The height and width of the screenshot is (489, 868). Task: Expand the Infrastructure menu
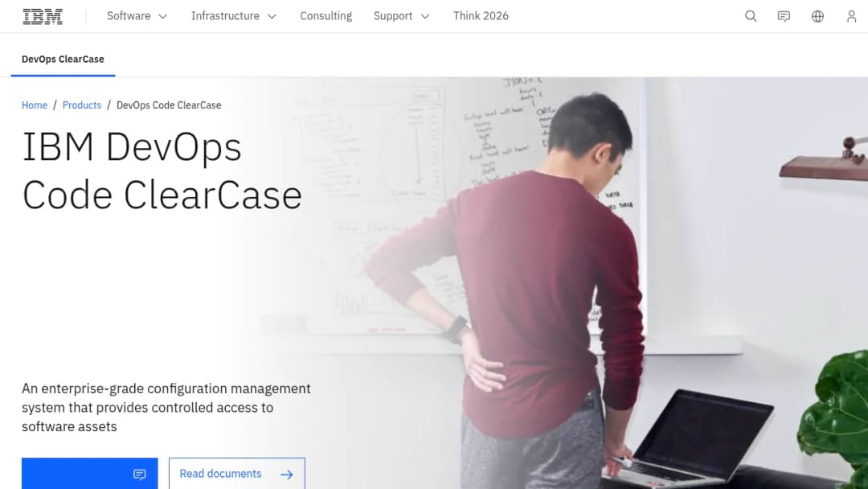[234, 16]
